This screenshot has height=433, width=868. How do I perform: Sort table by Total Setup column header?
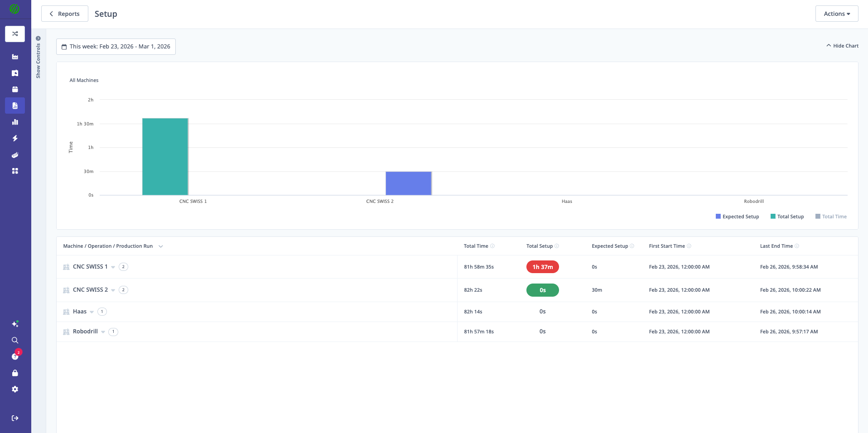(x=539, y=246)
